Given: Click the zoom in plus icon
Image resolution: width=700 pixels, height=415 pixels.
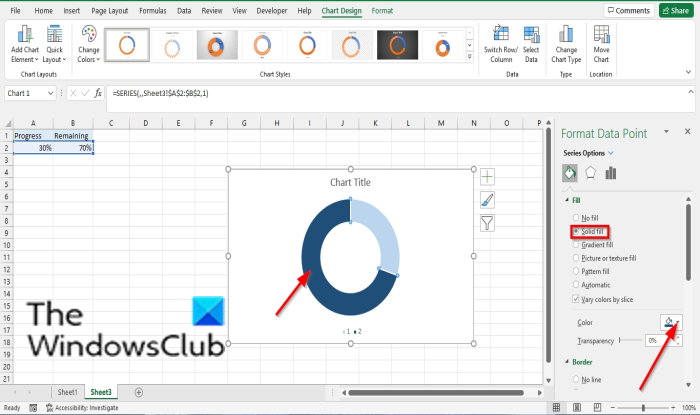Looking at the screenshot, I should 673,407.
